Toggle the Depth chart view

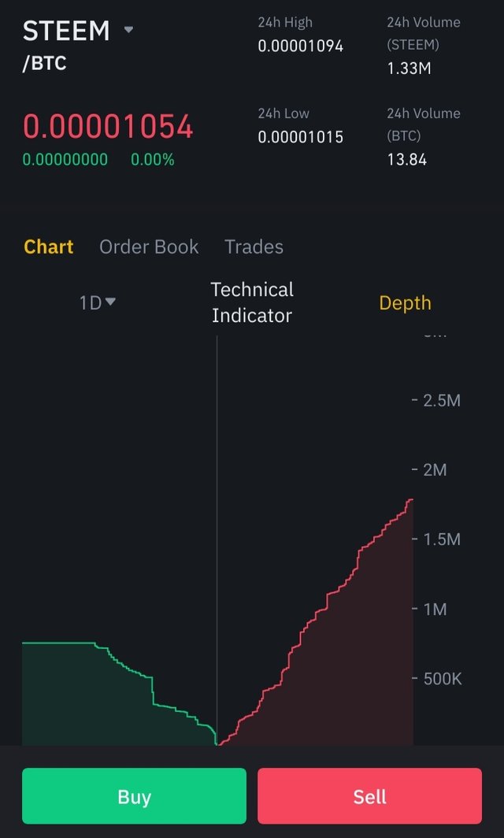point(405,303)
